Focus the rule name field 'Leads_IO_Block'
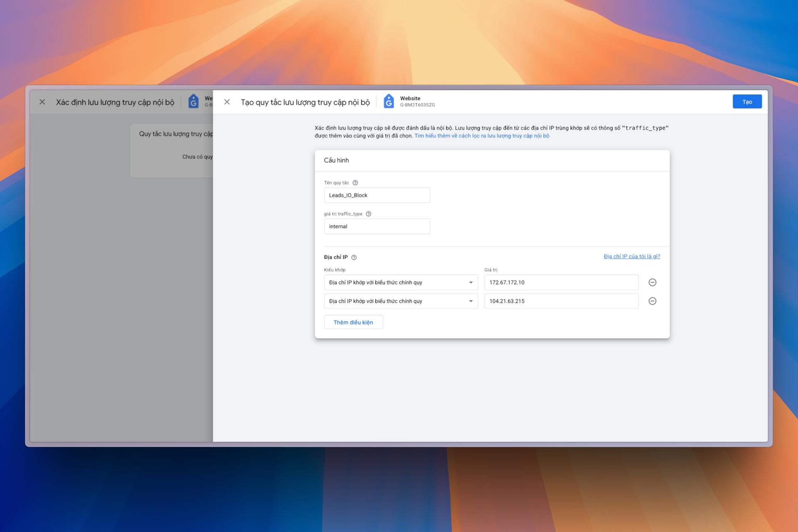Viewport: 798px width, 532px height. click(x=377, y=195)
